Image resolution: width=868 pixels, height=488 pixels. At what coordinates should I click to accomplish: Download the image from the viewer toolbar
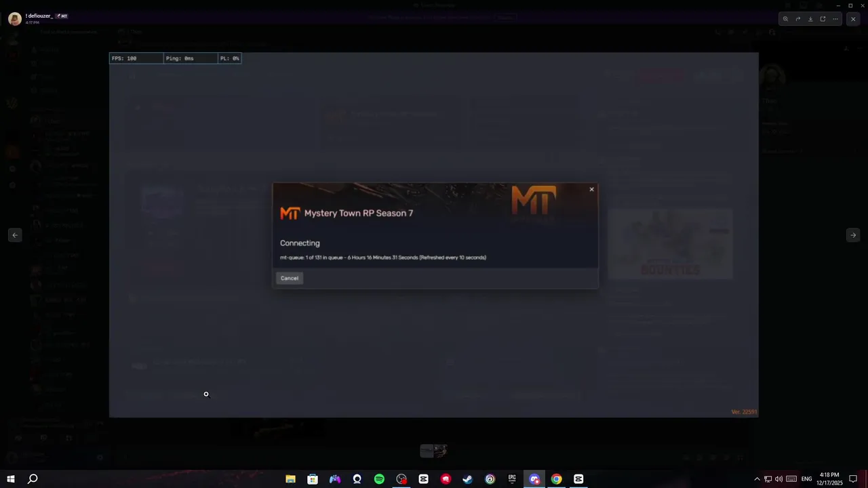click(810, 19)
